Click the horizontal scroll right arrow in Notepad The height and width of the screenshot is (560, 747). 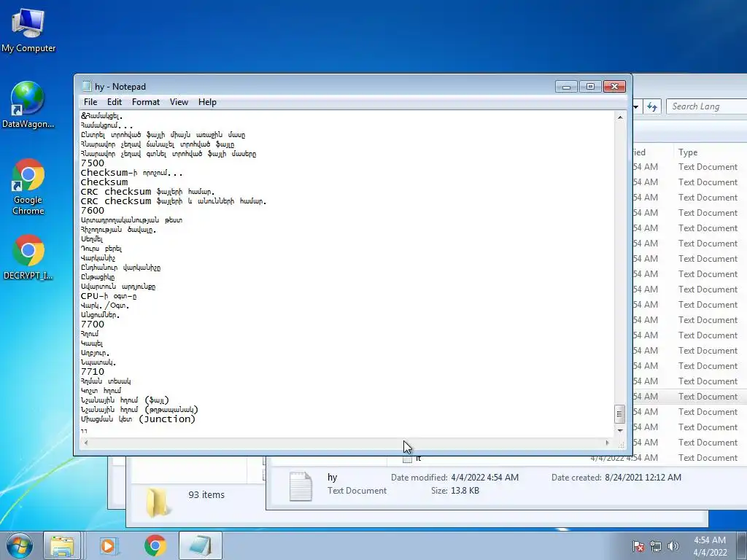607,443
